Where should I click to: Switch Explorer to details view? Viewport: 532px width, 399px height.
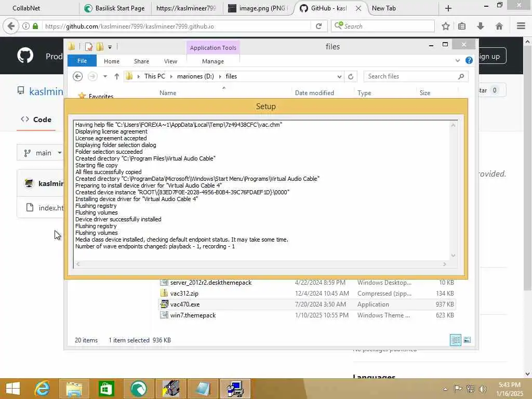pos(455,340)
